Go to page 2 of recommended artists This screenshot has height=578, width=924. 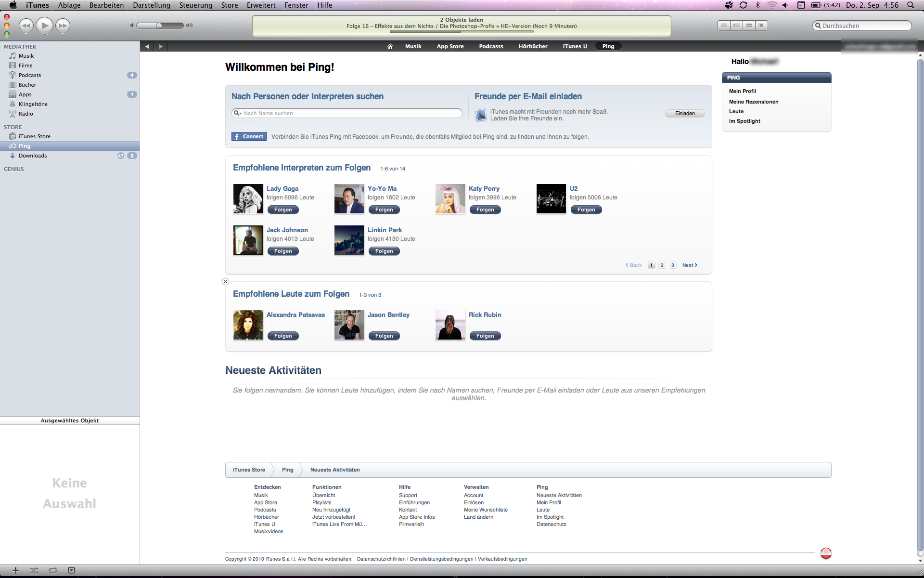click(662, 265)
